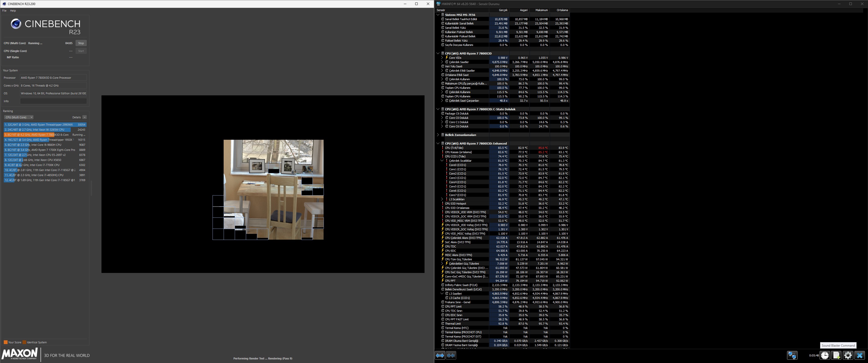The width and height of the screenshot is (868, 363).
Task: Expand the Bellek Zamanlamaları group
Action: (438, 135)
